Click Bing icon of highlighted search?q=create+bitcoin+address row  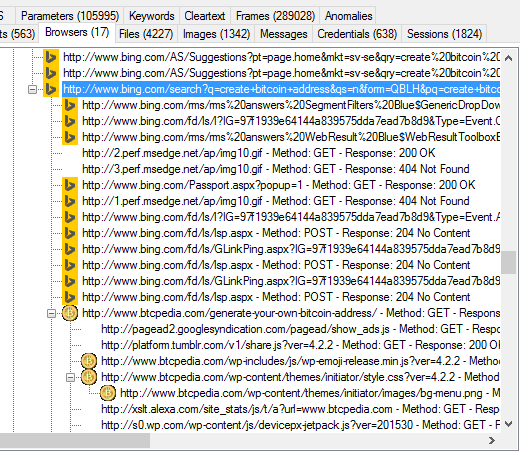[x=51, y=89]
